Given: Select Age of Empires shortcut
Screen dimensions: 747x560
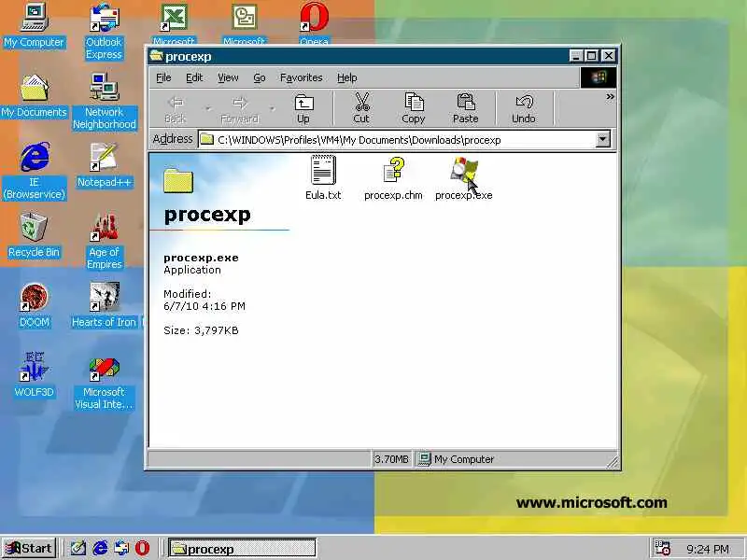Looking at the screenshot, I should click(105, 242).
